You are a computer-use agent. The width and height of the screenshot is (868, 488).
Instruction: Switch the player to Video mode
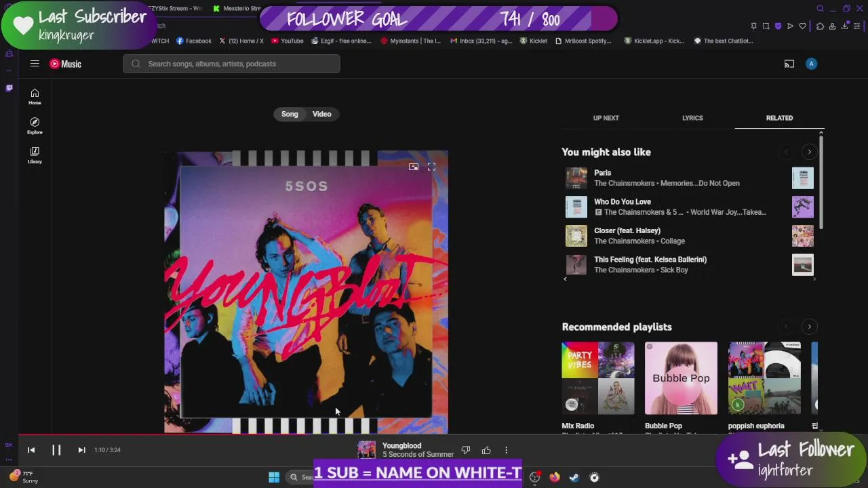(x=321, y=114)
